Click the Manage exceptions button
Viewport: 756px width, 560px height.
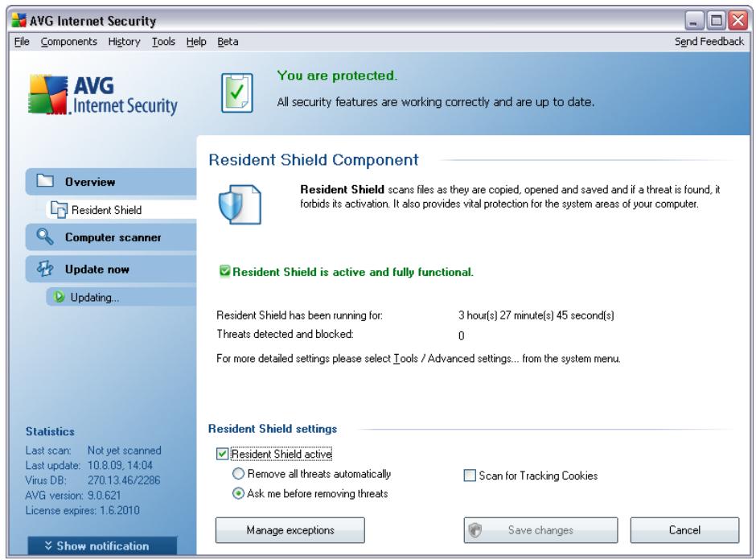click(x=290, y=530)
